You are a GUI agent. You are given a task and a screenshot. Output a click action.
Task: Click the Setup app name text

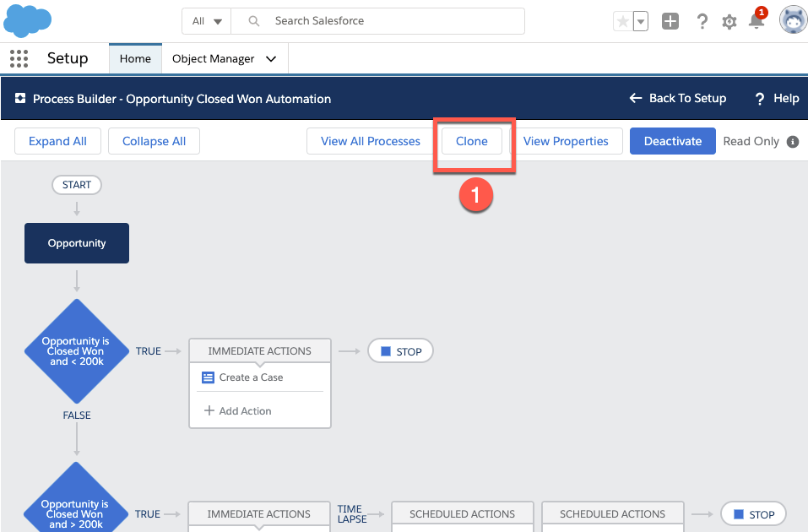click(68, 58)
